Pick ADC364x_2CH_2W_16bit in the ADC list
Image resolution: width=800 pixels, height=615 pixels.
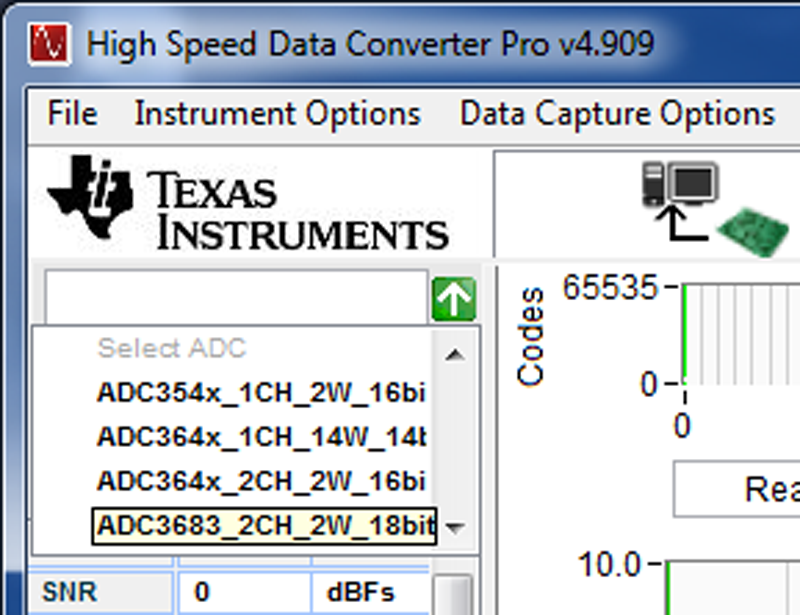coord(261,481)
